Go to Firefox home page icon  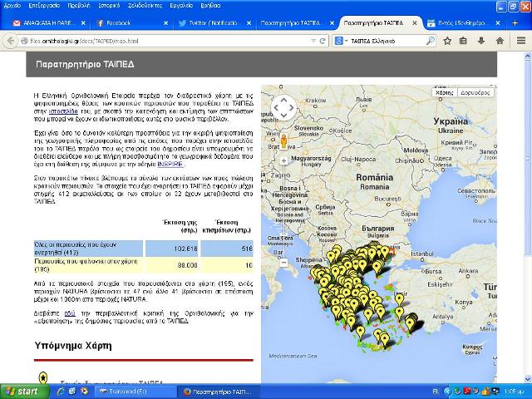click(500, 40)
